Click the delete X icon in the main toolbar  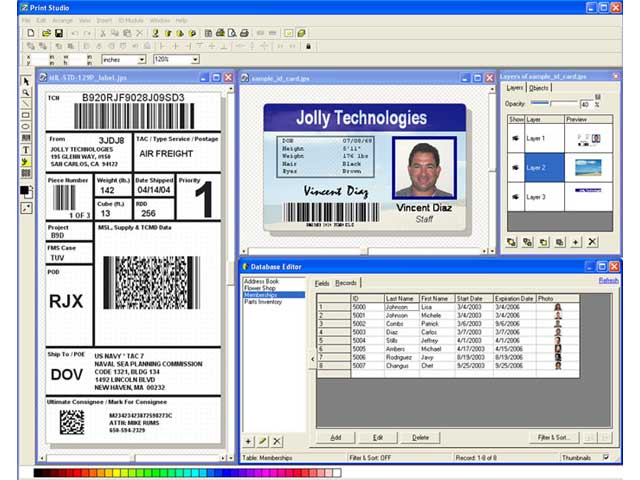coord(140,33)
